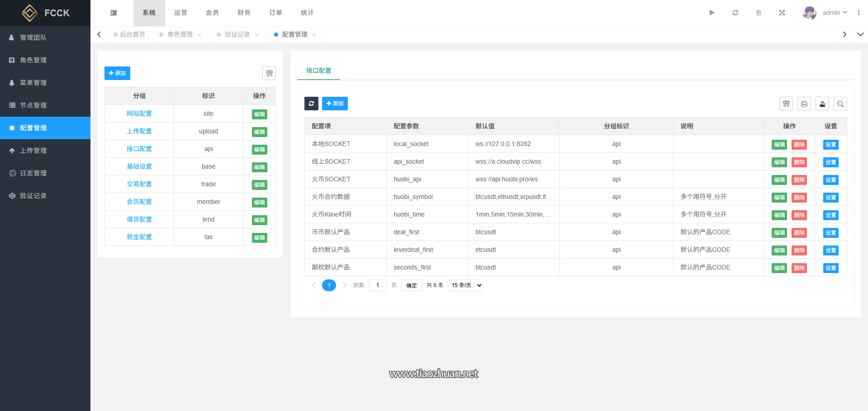Open 日志管理 in the sidebar
The image size is (868, 411).
(x=33, y=173)
